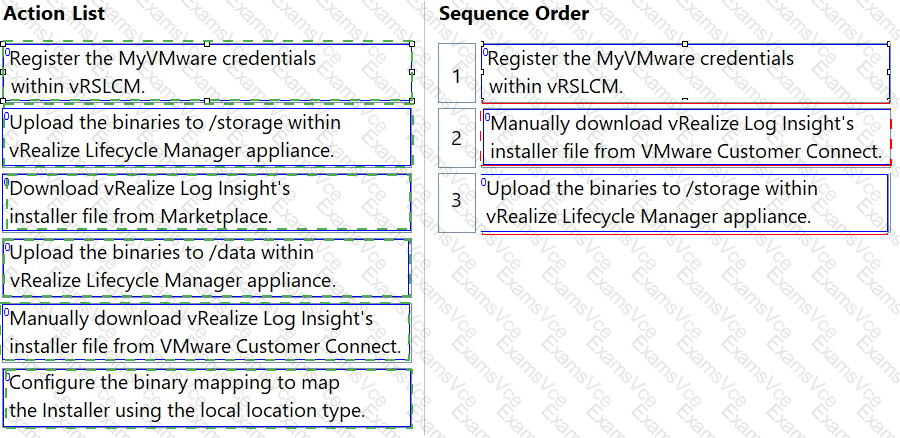Choose 'Configure the binary mapping' action item
This screenshot has width=900, height=438.
point(207,398)
